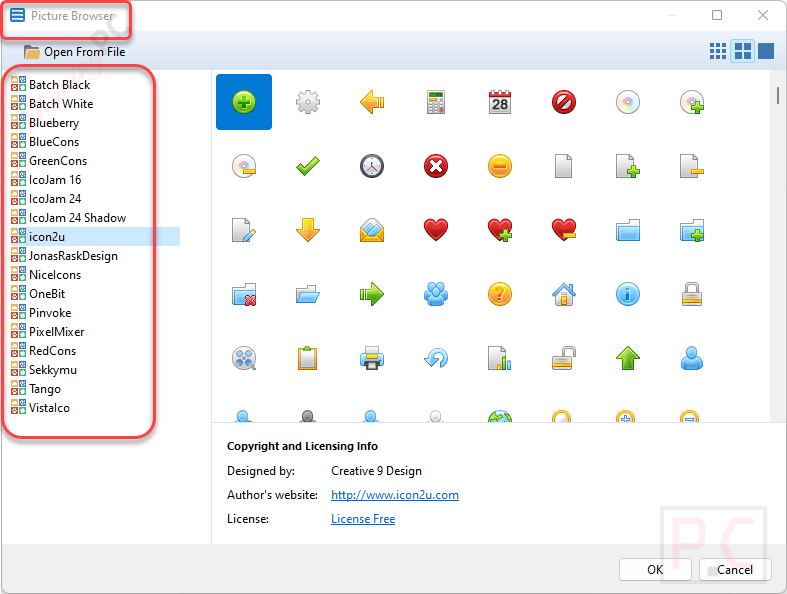Image resolution: width=787 pixels, height=594 pixels.
Task: Pick the orange minus circle icon
Action: point(500,166)
